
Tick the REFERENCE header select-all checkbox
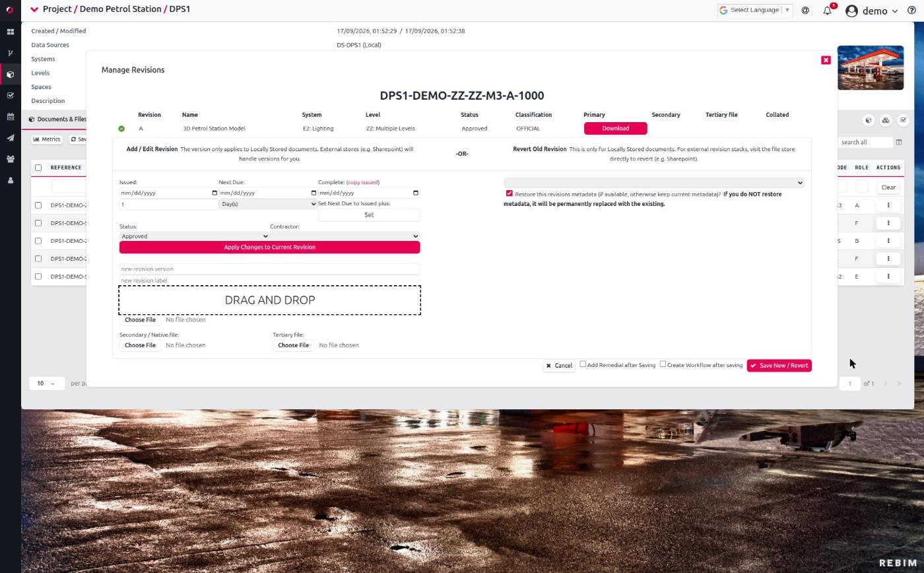point(38,168)
